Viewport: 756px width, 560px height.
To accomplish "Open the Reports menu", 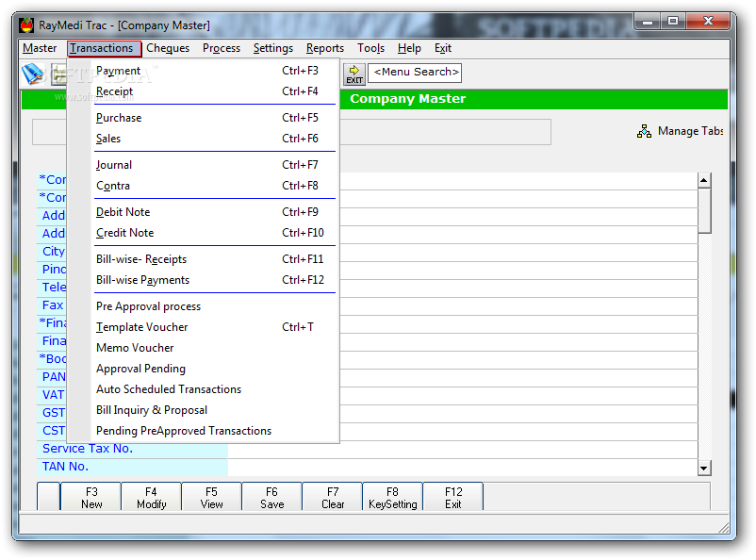I will [325, 48].
